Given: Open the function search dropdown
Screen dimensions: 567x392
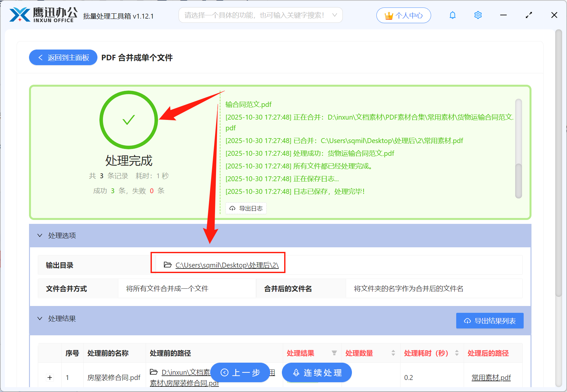Looking at the screenshot, I should (x=334, y=15).
